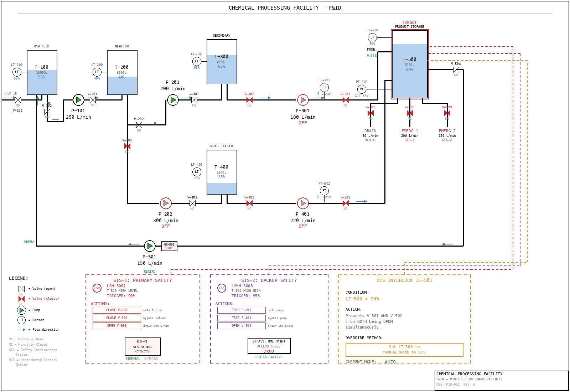
Task: Click reactor tank T-200
Action: pyautogui.click(x=122, y=72)
